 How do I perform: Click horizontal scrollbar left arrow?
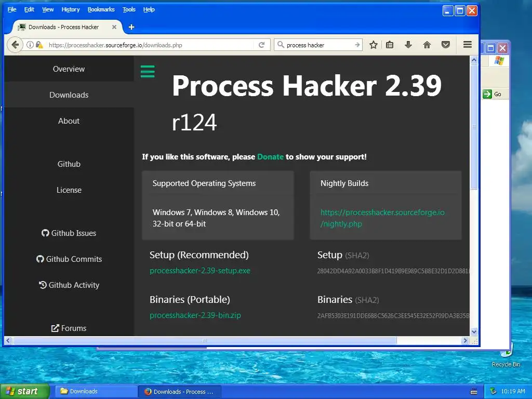coord(8,340)
